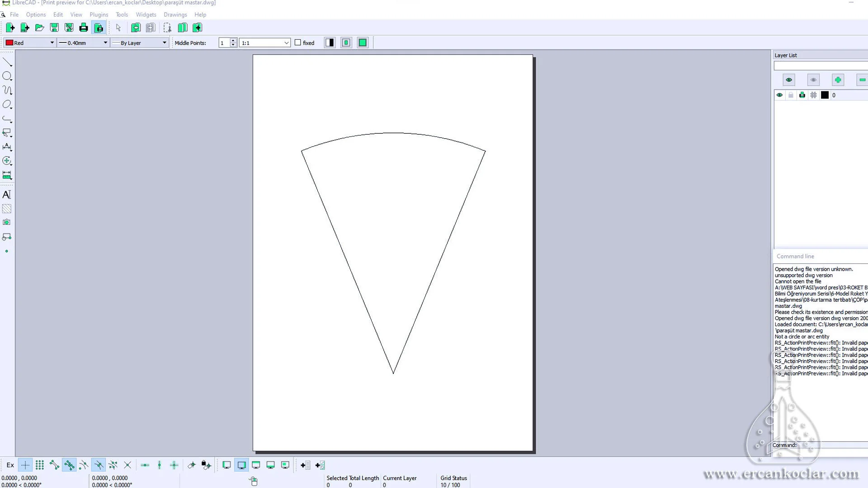Screen dimensions: 868x488
Task: Select the Polyline tool in the left toolbar
Action: pyautogui.click(x=7, y=119)
